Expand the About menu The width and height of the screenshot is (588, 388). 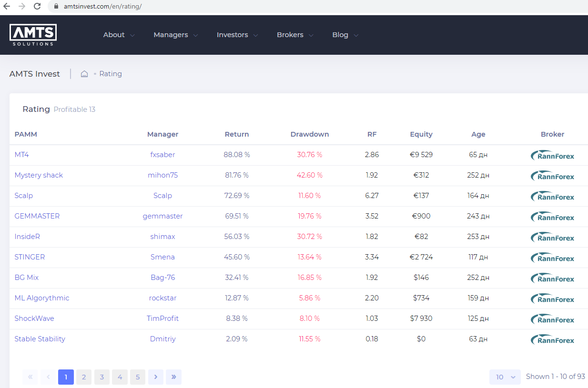click(119, 35)
